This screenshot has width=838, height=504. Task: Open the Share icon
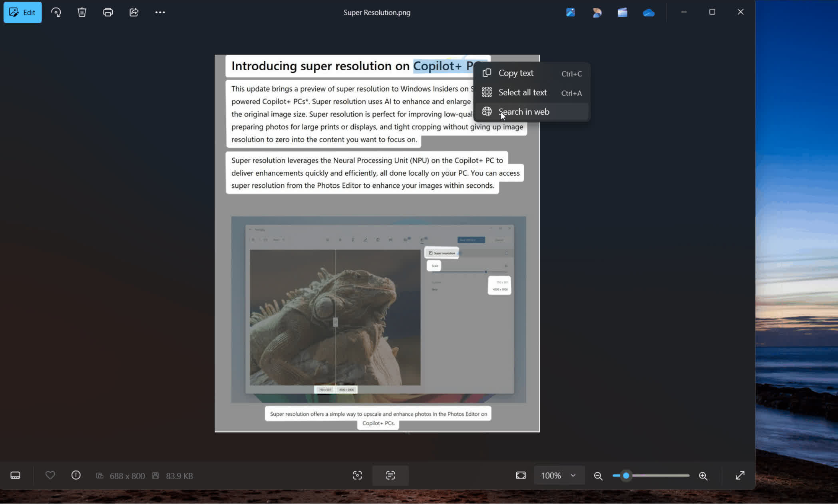coord(134,12)
